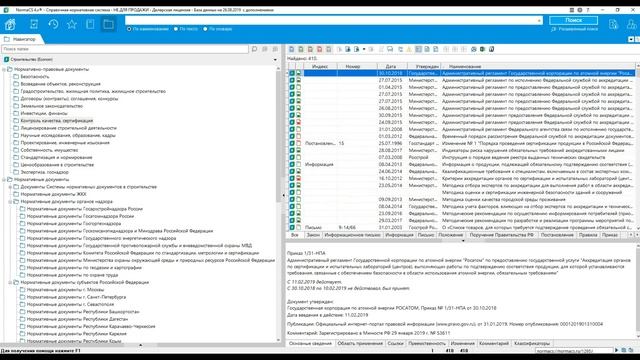The image size is (640, 360).
Task: Select 'Контроль качества, сертификация' folder
Action: (57, 121)
